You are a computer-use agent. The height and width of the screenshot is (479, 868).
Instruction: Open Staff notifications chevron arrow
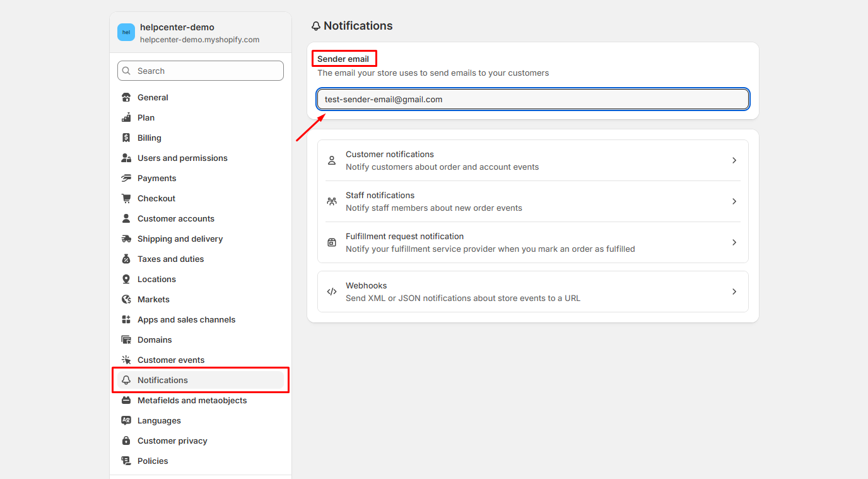pyautogui.click(x=734, y=201)
